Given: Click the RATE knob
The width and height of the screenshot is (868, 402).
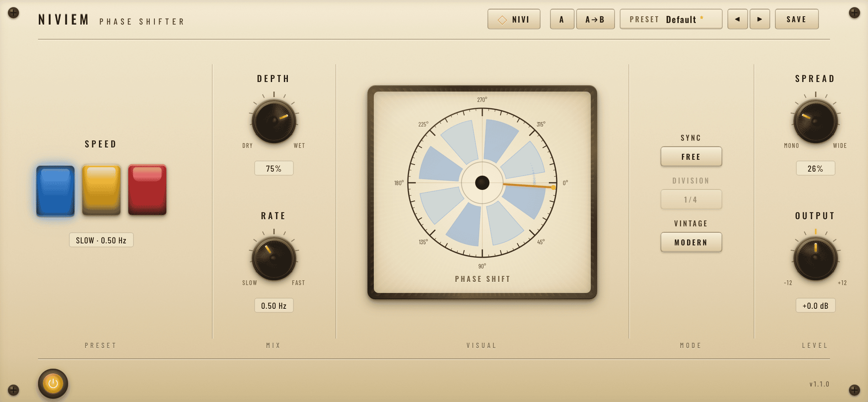Looking at the screenshot, I should coord(274,258).
